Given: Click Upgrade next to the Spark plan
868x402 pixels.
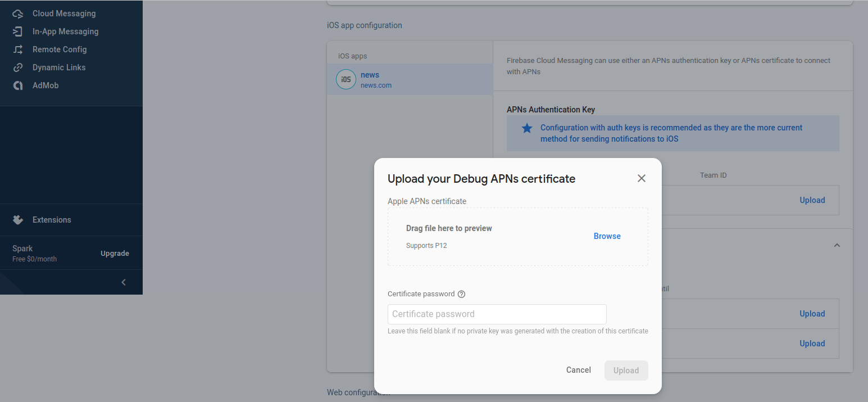Looking at the screenshot, I should [x=115, y=254].
